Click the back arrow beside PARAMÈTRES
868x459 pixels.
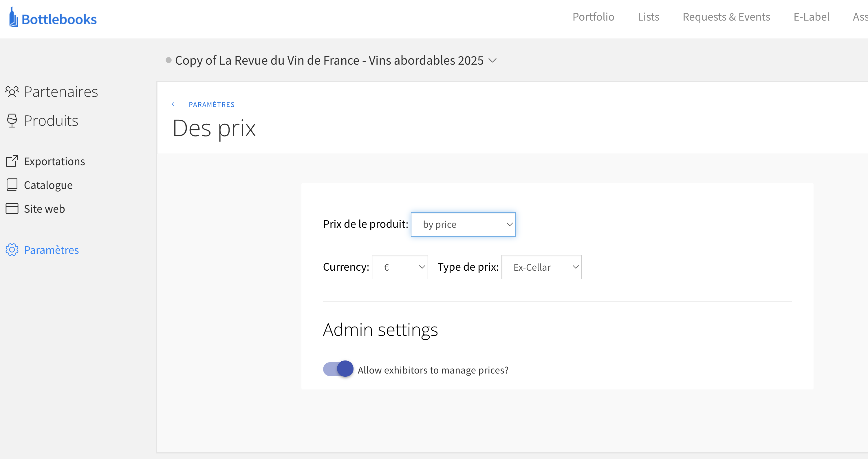pos(176,105)
